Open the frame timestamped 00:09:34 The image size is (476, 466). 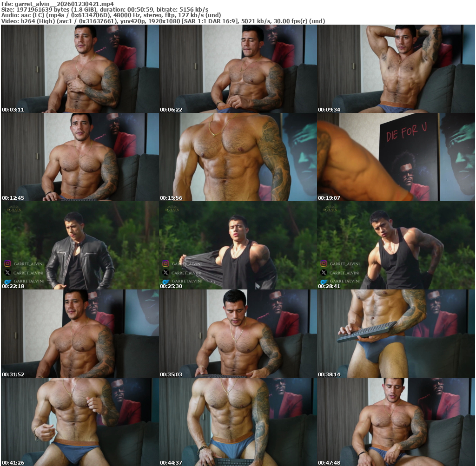[396, 69]
